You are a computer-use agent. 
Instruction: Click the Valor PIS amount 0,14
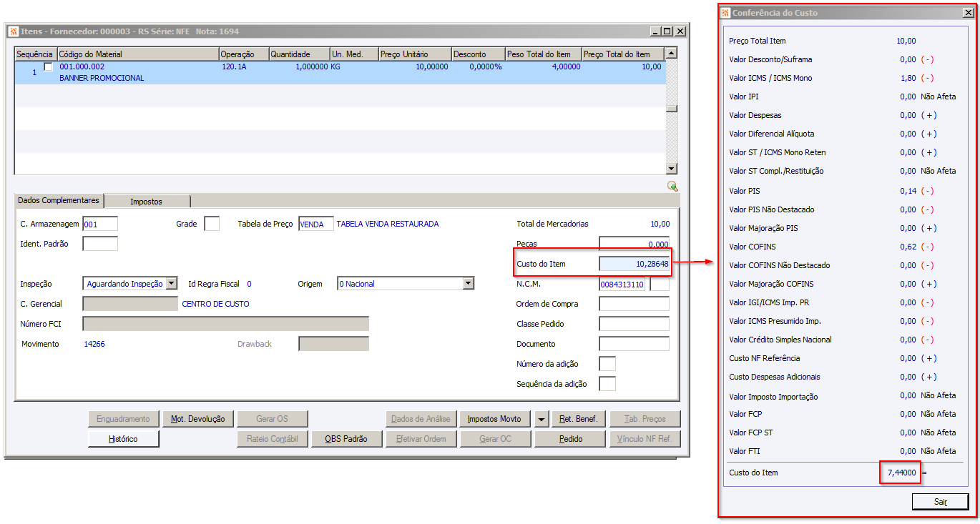point(908,191)
